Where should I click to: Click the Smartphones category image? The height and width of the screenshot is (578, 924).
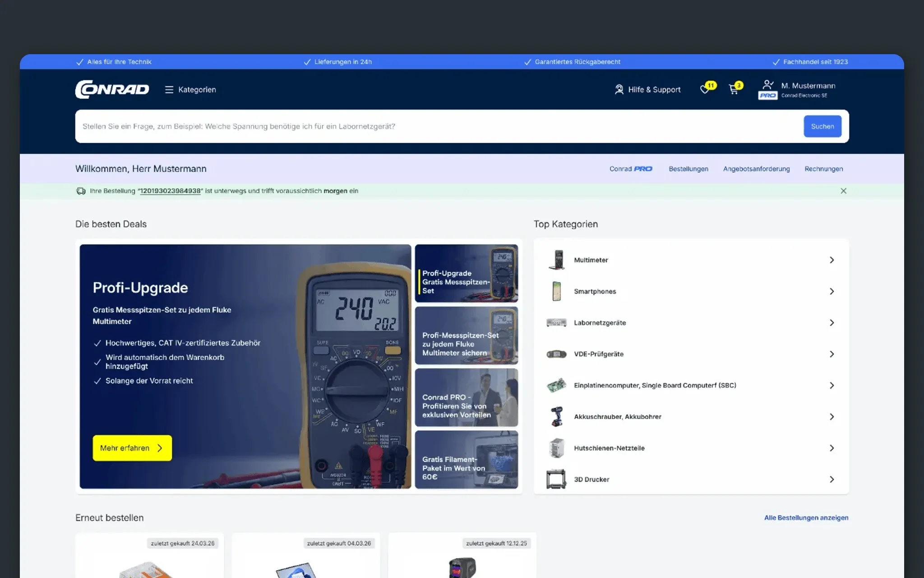[557, 291]
